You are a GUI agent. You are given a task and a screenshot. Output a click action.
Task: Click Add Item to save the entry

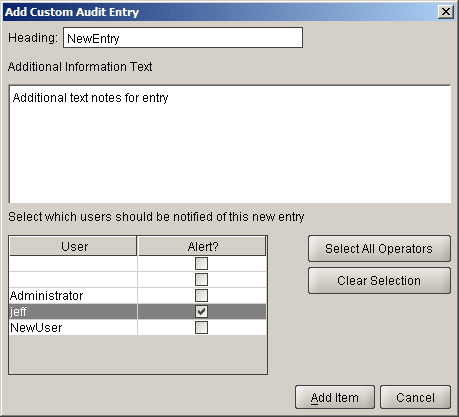335,397
